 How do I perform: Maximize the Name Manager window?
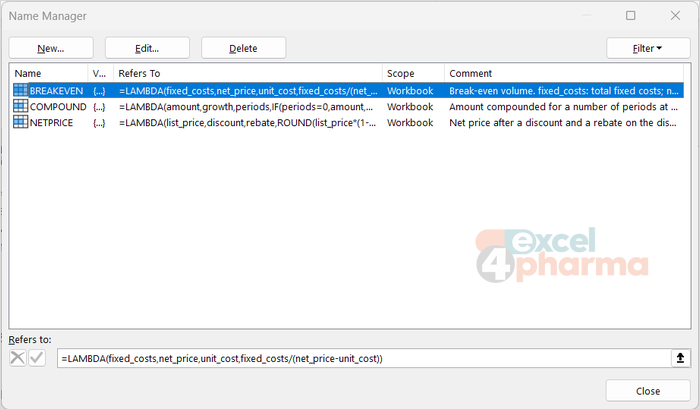pyautogui.click(x=630, y=16)
